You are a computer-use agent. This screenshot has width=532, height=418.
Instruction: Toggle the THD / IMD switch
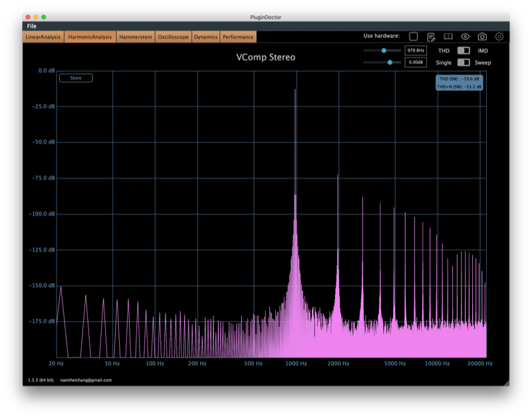click(x=464, y=51)
